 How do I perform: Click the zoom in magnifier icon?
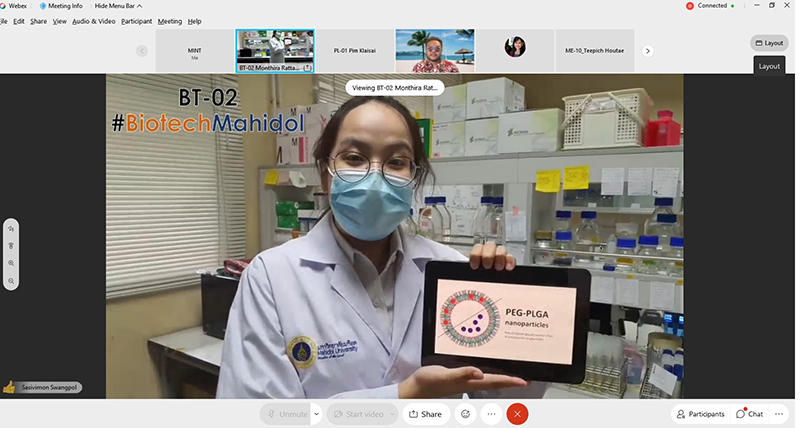11,263
